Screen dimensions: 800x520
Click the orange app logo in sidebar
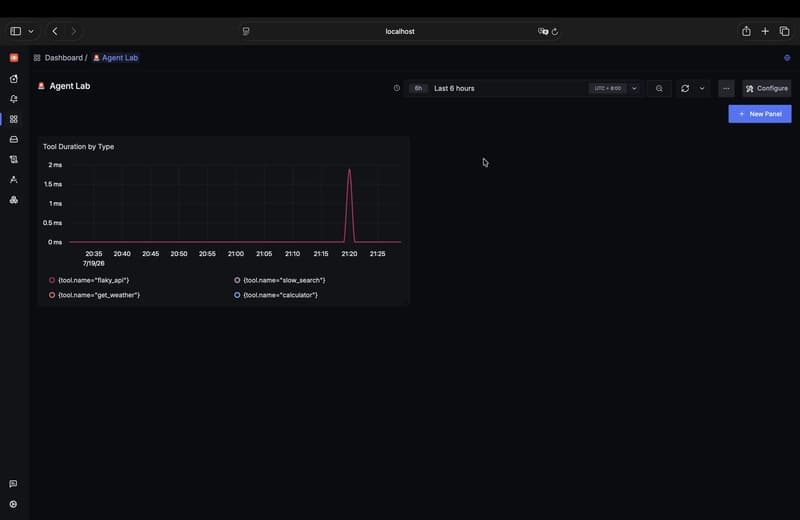[14, 58]
